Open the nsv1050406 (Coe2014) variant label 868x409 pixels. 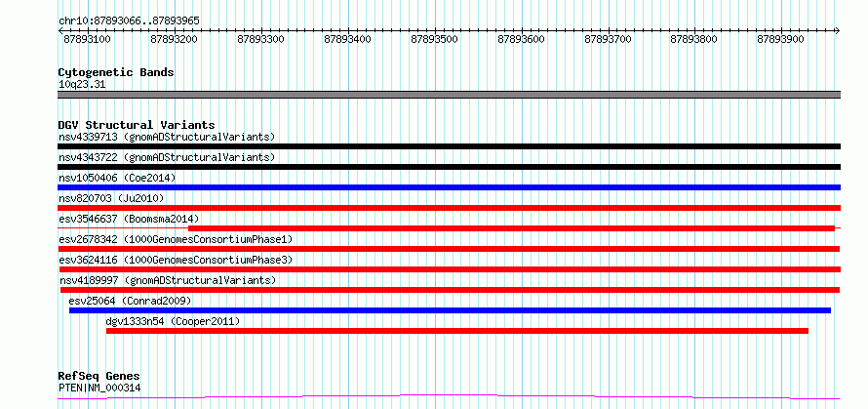[x=117, y=178]
